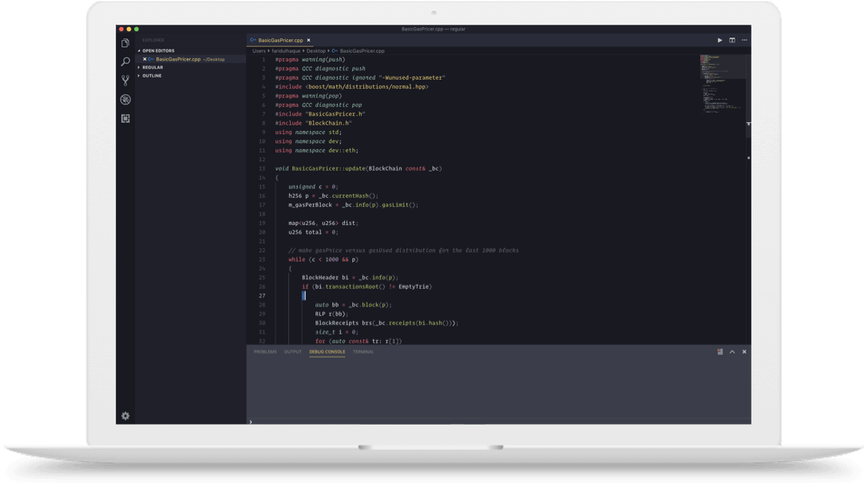Switch to the Terminal tab

(363, 351)
